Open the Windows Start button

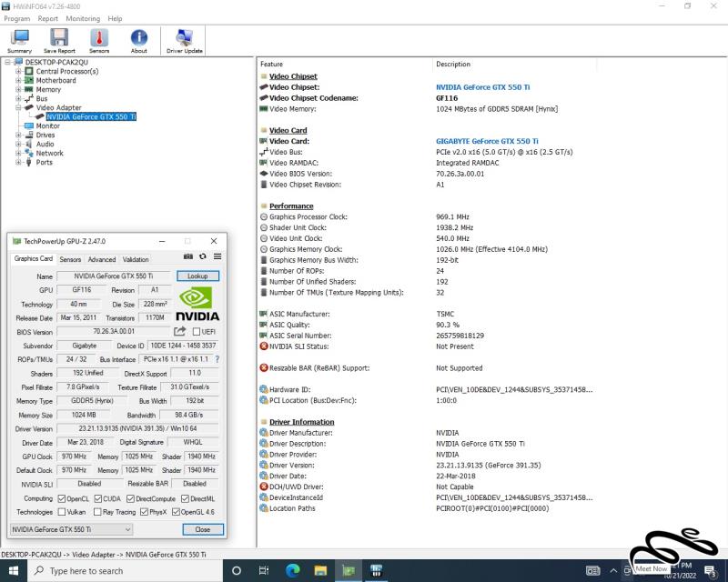14,570
